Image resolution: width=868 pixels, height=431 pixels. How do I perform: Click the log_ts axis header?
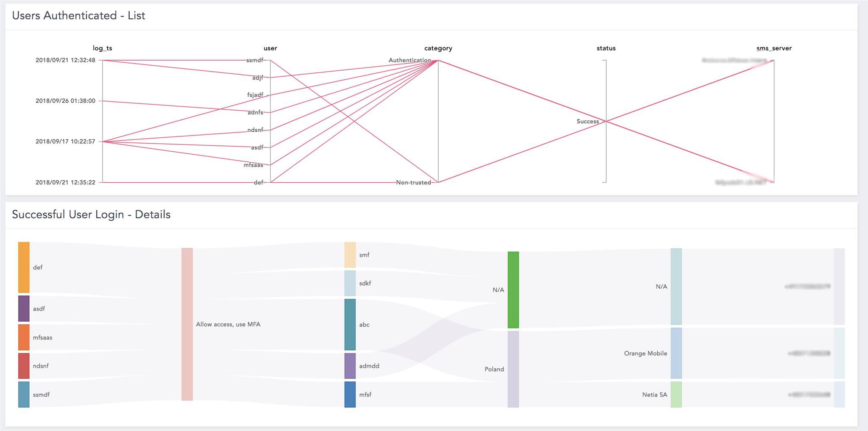tap(103, 48)
